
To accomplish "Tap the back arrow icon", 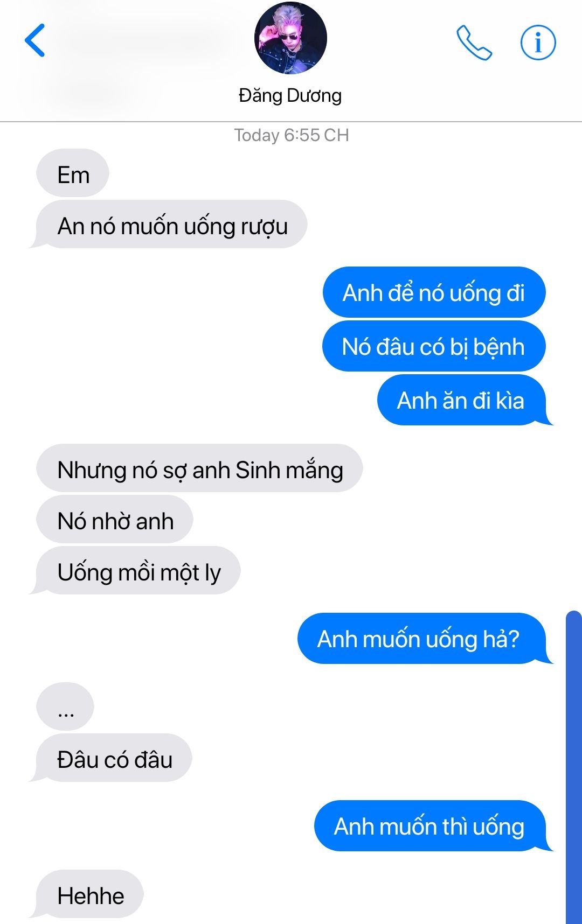I will pos(35,40).
